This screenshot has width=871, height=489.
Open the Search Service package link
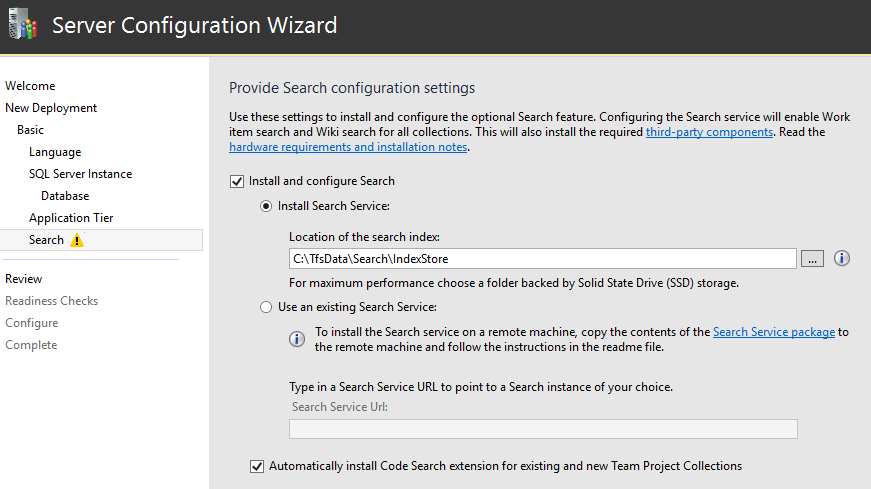pos(773,332)
